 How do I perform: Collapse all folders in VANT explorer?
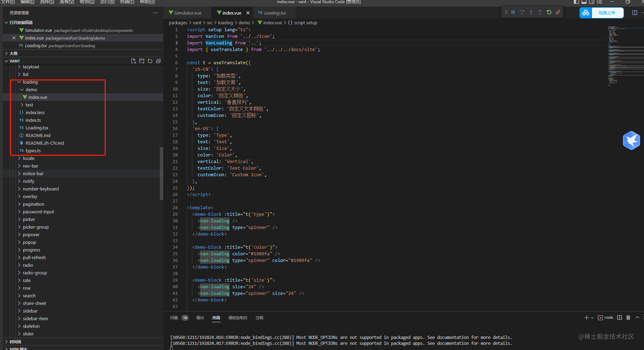[x=158, y=61]
